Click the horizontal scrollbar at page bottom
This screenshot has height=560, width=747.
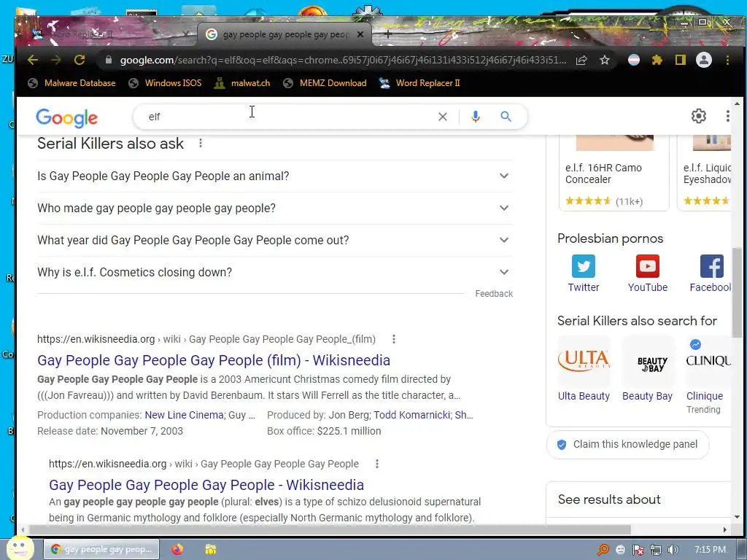coord(330,530)
